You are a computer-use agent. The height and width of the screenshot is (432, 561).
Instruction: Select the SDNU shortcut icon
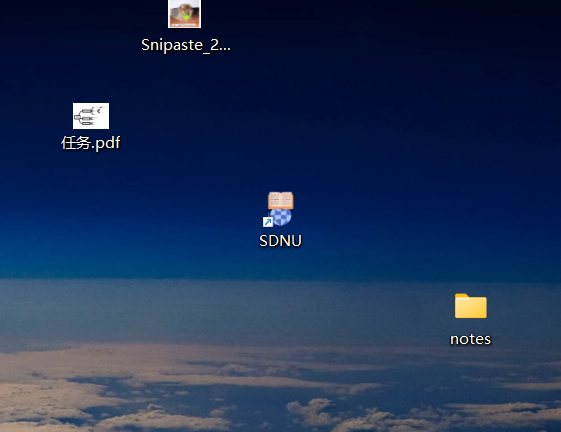(279, 209)
